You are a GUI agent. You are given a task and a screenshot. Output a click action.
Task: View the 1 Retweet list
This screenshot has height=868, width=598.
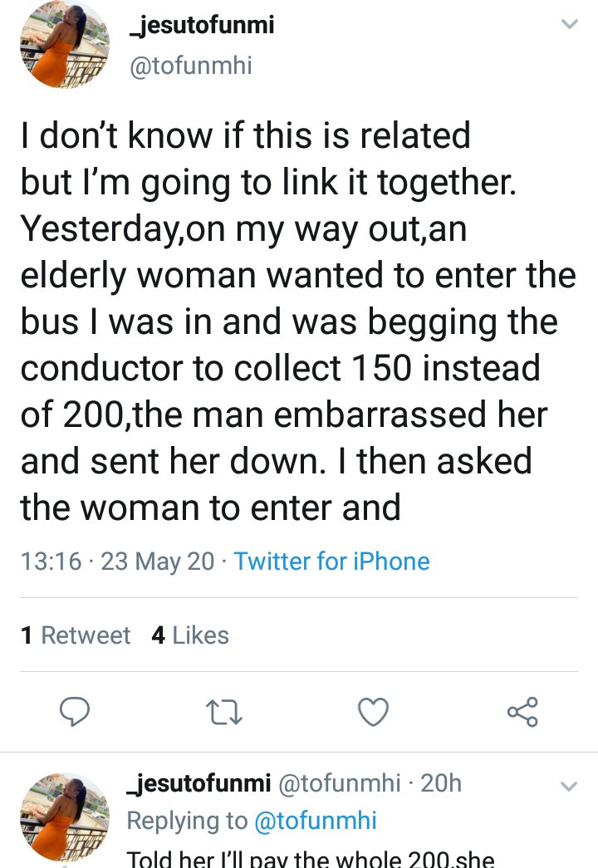(76, 635)
